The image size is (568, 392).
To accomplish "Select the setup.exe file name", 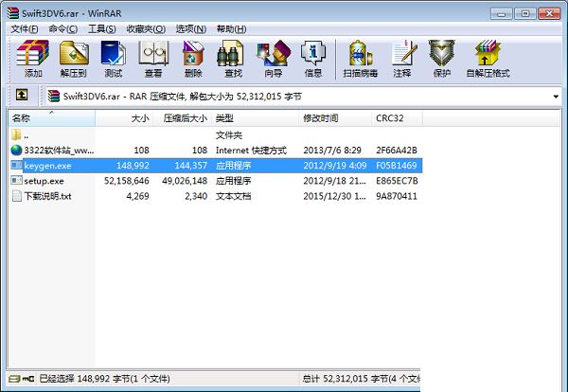I will 44,181.
